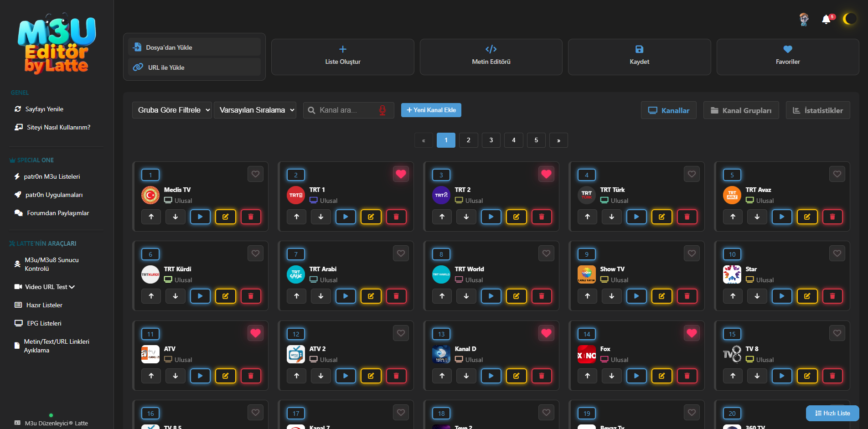Switch to İstatistikler tab
868x429 pixels.
coord(818,110)
